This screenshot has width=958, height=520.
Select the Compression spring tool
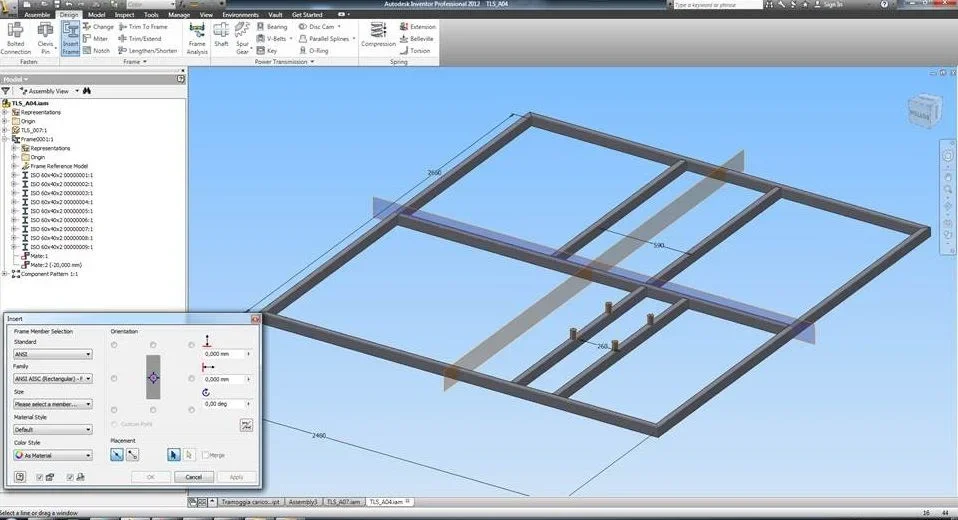[x=378, y=35]
